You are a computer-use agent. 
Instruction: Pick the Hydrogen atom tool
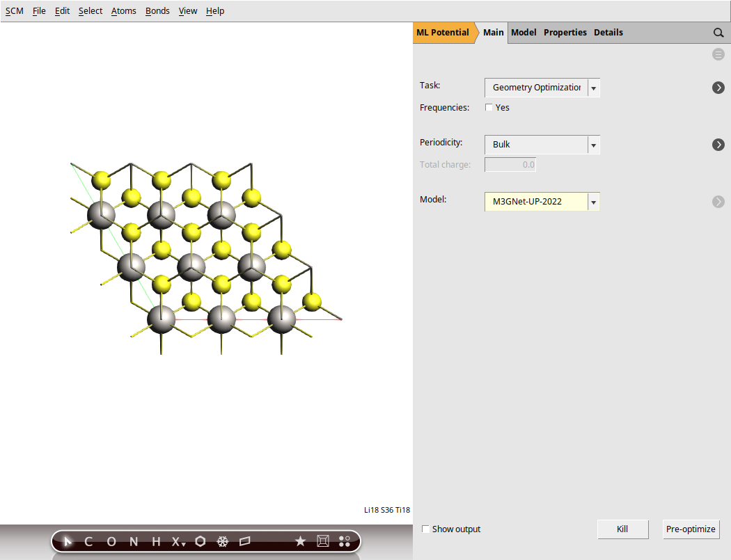click(x=155, y=541)
